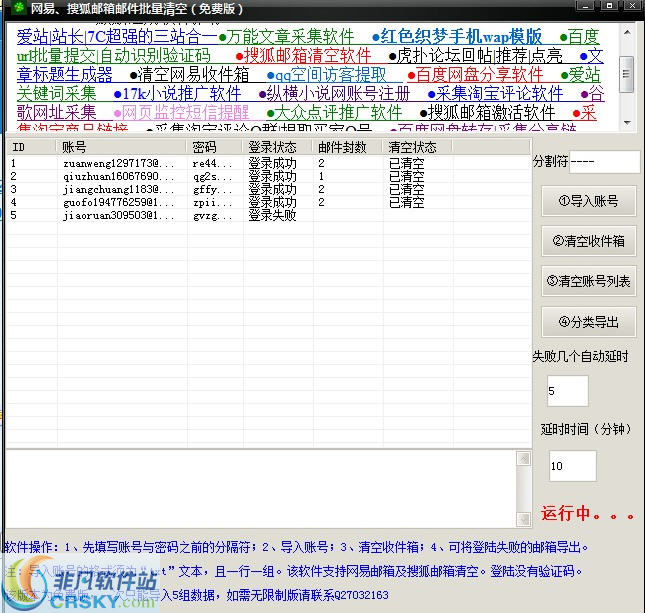Click the 登录失败 status cell in row 5
This screenshot has height=613, width=645.
(x=272, y=215)
